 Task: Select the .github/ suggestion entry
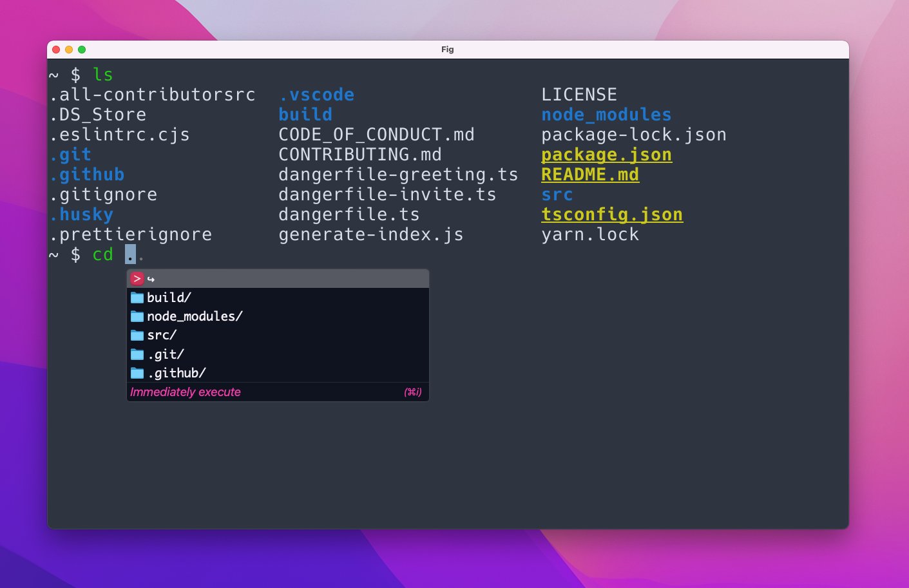(x=177, y=373)
